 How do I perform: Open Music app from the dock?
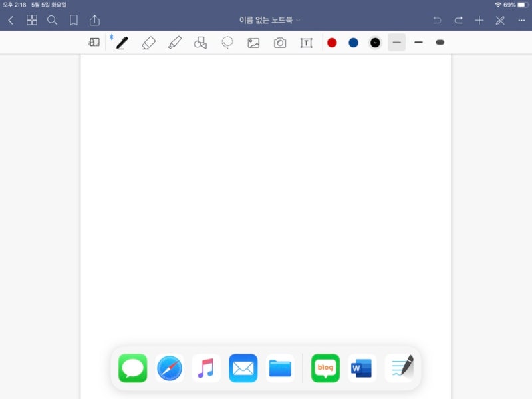(206, 368)
